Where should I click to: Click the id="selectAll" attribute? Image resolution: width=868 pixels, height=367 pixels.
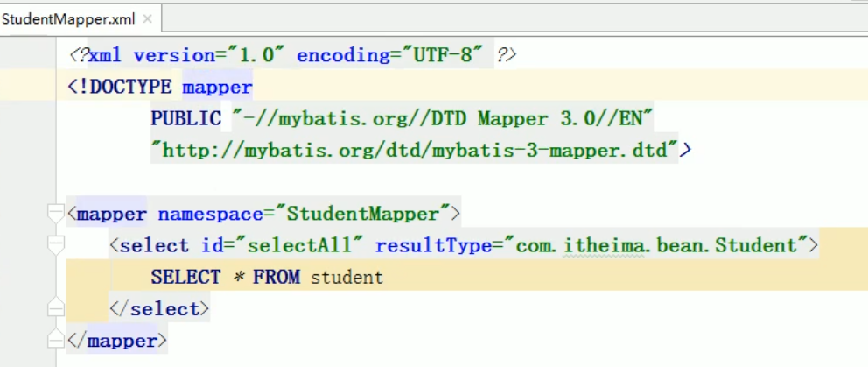tap(282, 245)
